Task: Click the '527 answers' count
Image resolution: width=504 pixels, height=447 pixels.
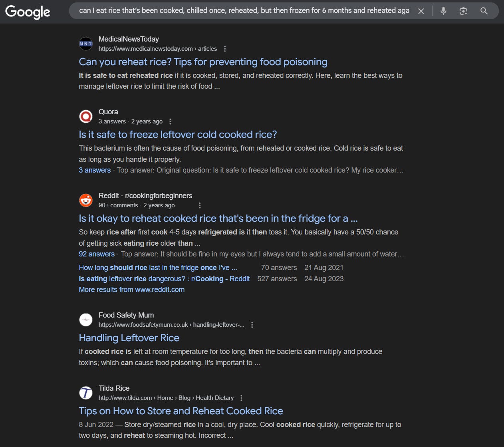Action: [x=277, y=279]
